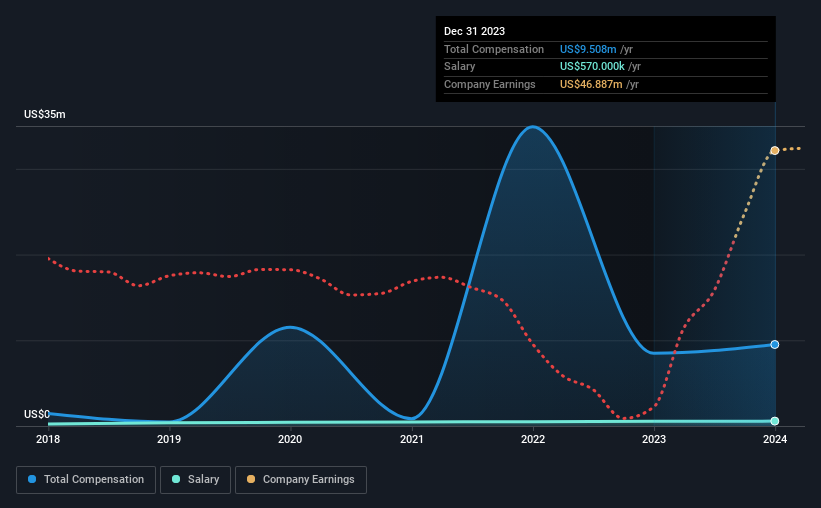Click the US$0 y-axis label
821x508 pixels.
pos(37,414)
